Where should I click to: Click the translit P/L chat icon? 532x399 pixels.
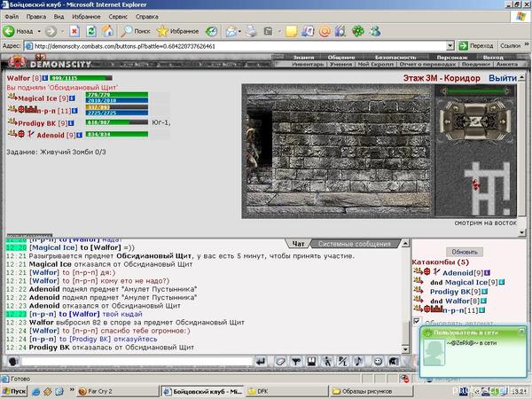coord(342,362)
